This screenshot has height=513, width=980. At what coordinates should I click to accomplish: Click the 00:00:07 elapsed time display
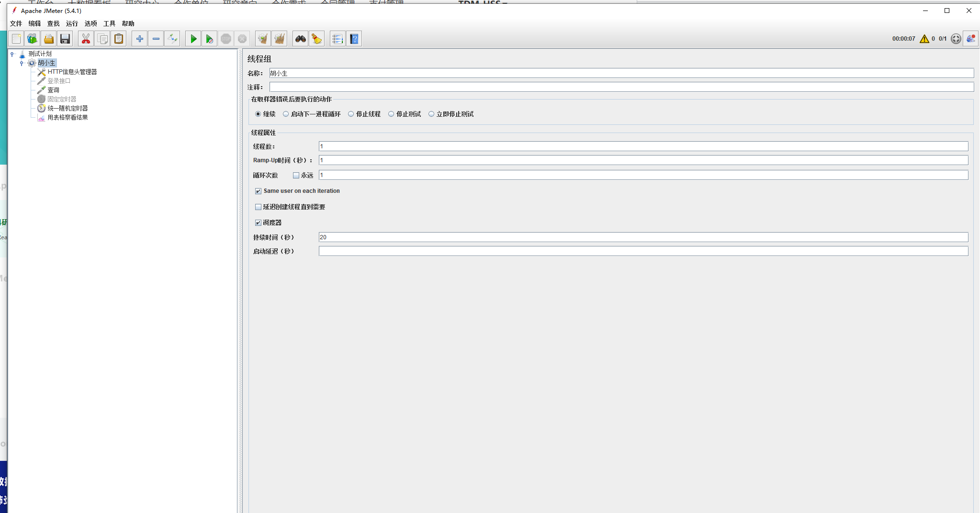903,39
